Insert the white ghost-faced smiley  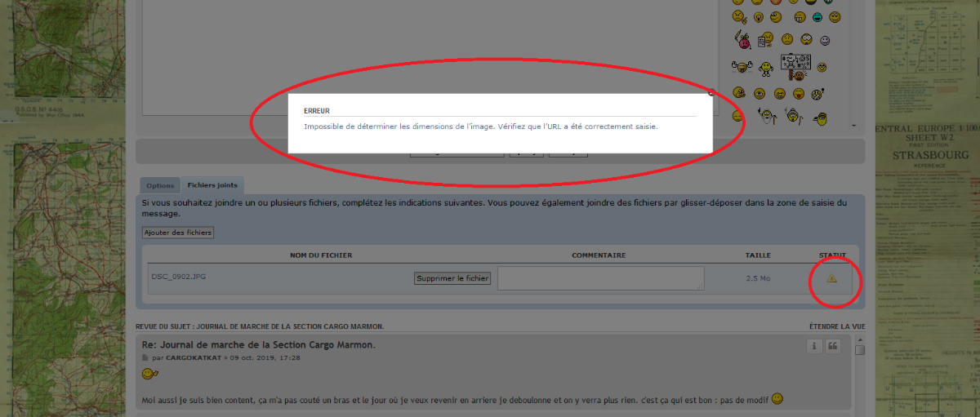click(825, 41)
